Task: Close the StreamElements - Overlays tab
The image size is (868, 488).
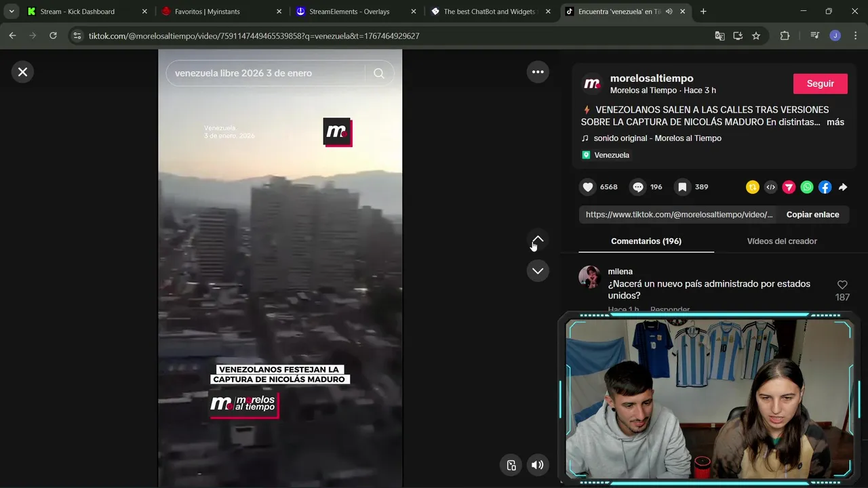Action: click(x=413, y=12)
